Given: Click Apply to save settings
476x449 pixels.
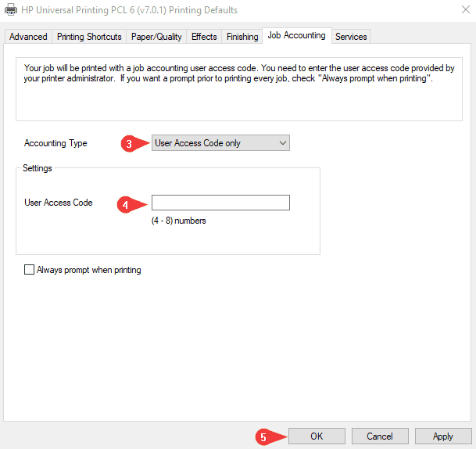Looking at the screenshot, I should (x=442, y=436).
